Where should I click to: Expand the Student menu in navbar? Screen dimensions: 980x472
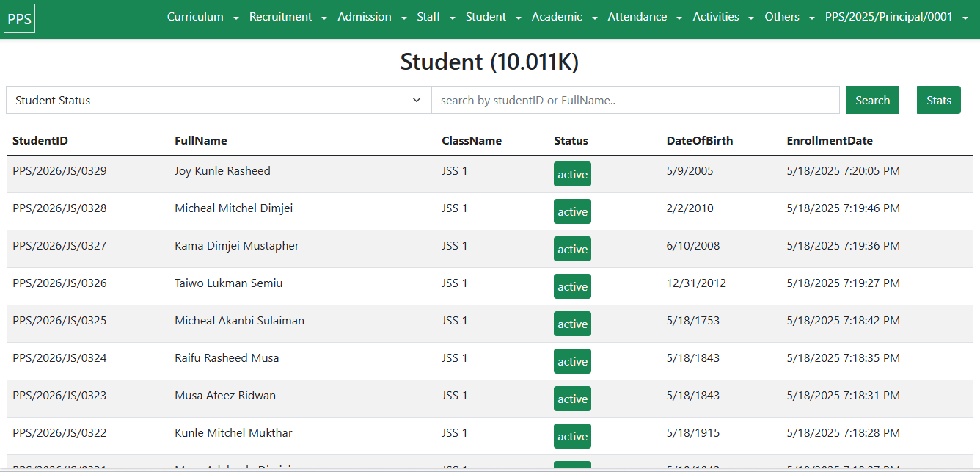pos(493,17)
